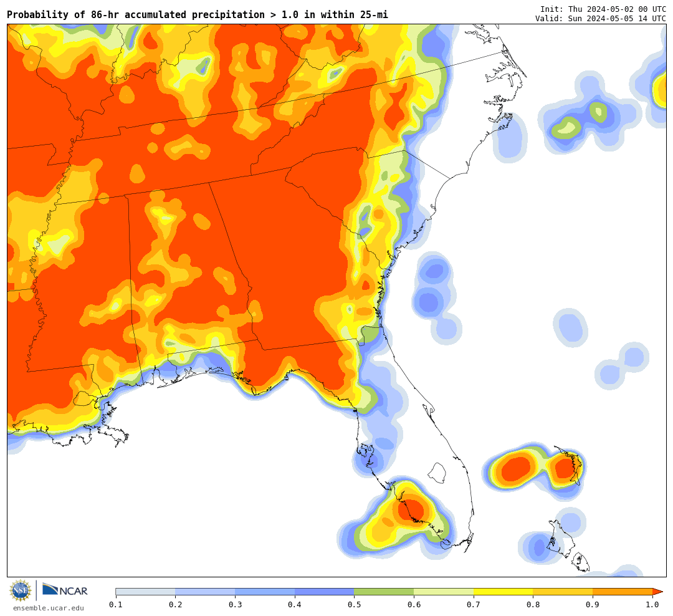Click the 1.0 colorbar label
This screenshot has width=673, height=616.
[x=652, y=605]
